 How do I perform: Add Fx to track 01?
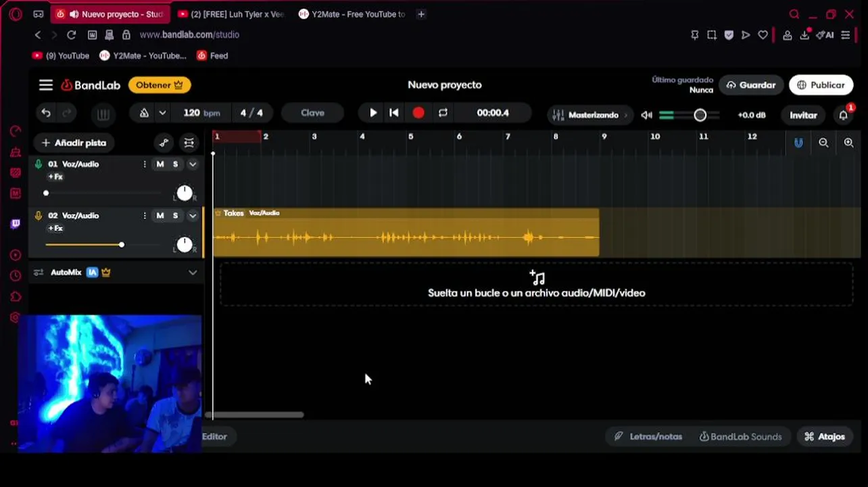tap(55, 177)
